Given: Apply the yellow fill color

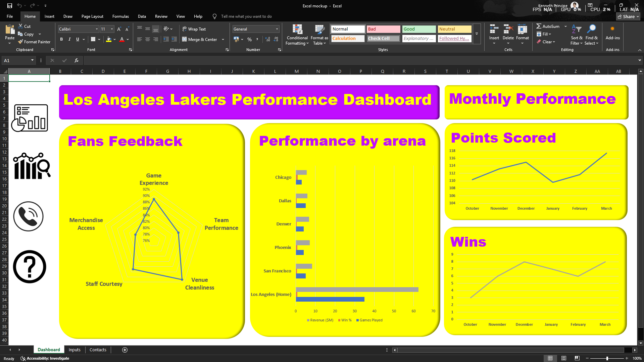Looking at the screenshot, I should (x=109, y=39).
